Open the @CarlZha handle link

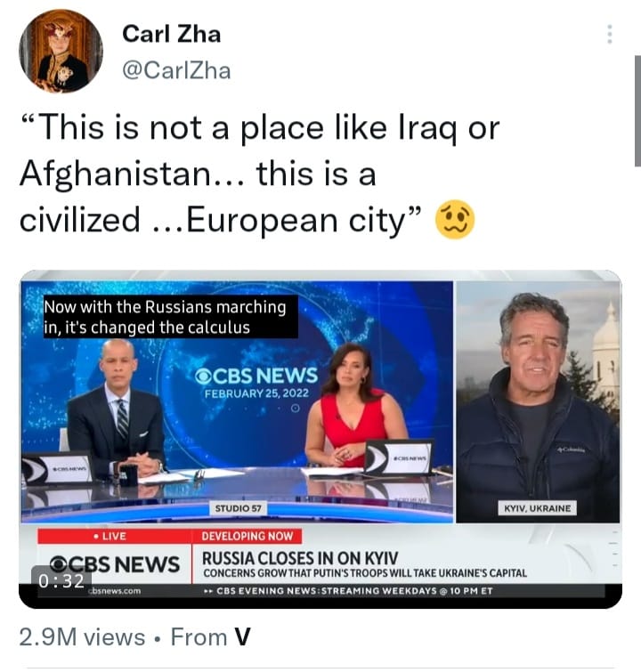click(176, 70)
